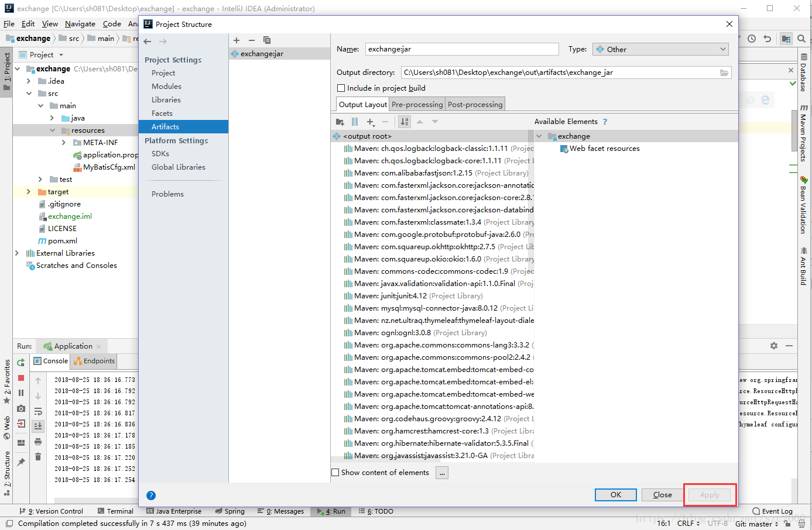This screenshot has height=530, width=812.
Task: Click search magnifier in IDE toolbar
Action: click(801, 39)
